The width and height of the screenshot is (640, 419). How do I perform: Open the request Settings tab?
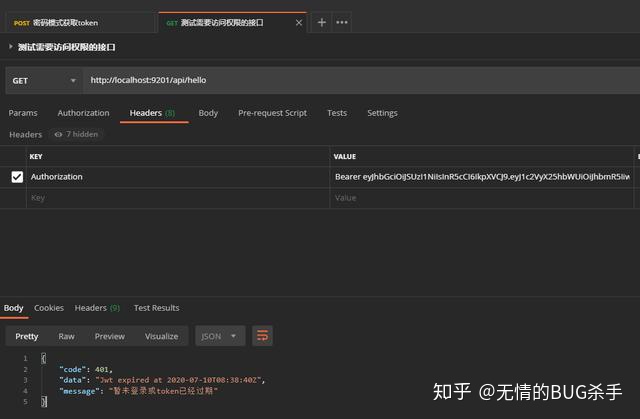[382, 113]
